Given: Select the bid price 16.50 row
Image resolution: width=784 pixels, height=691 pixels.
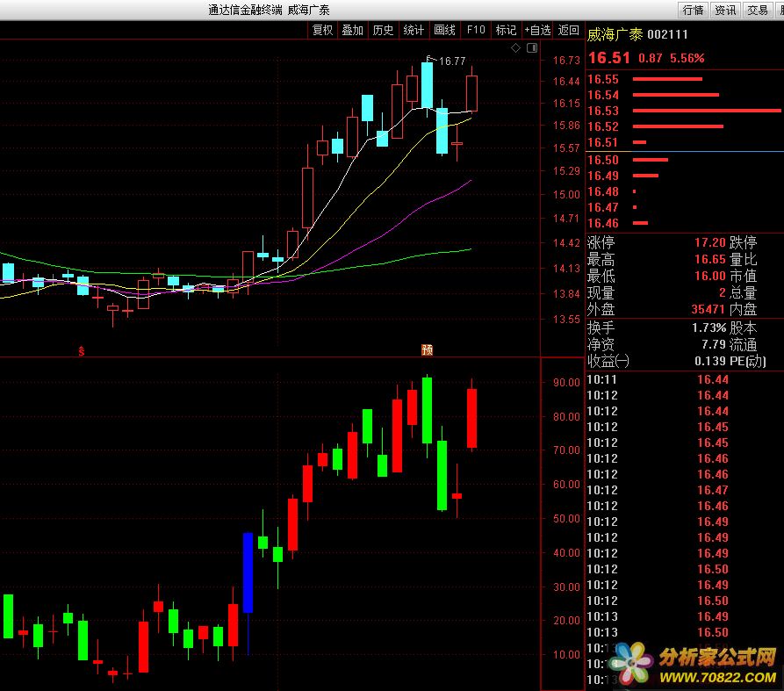Looking at the screenshot, I should point(685,160).
